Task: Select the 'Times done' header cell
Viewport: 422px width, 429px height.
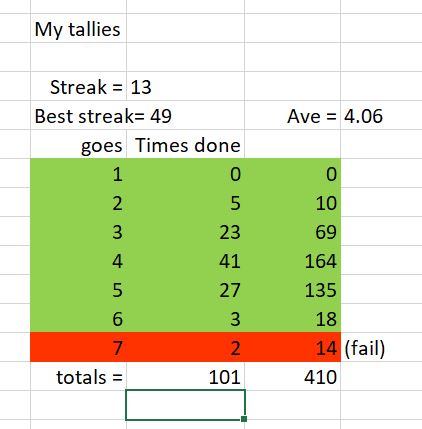Action: click(185, 144)
